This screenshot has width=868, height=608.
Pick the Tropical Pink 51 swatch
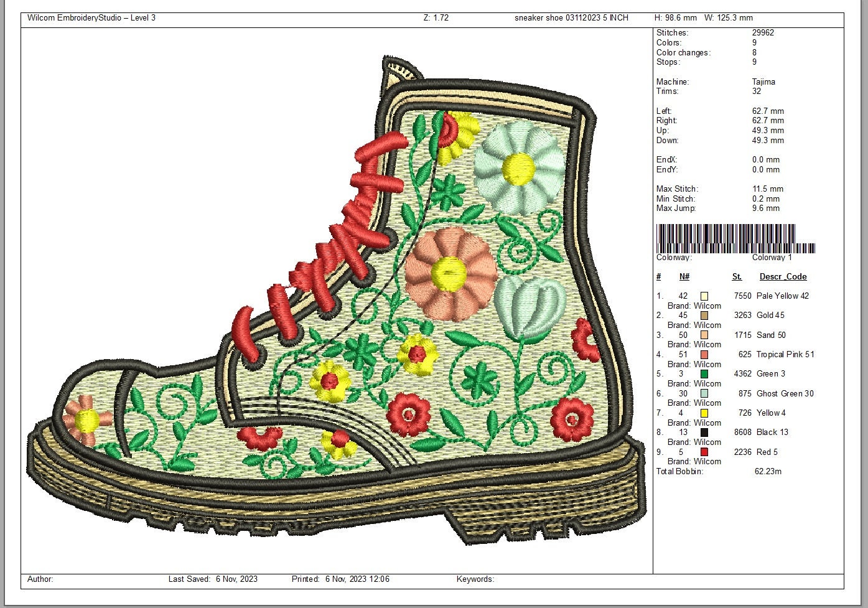[x=704, y=355]
